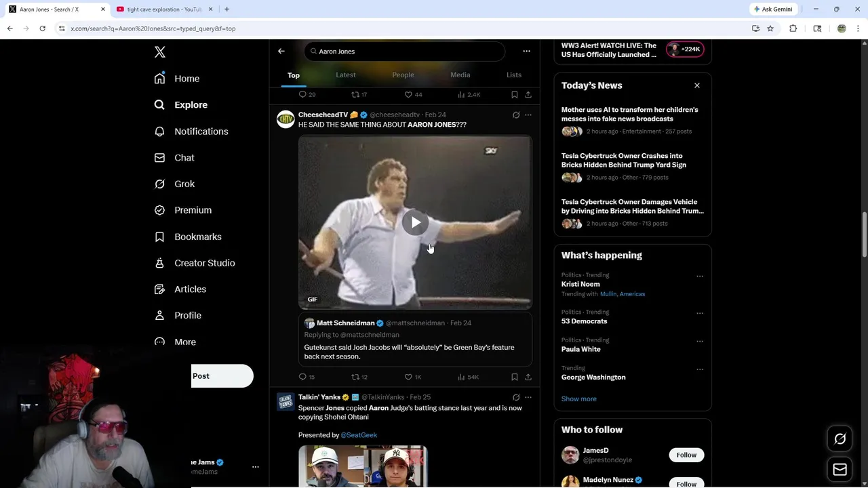Like the CheeseheadTV post with 1K likes
The width and height of the screenshot is (868, 488).
[413, 377]
